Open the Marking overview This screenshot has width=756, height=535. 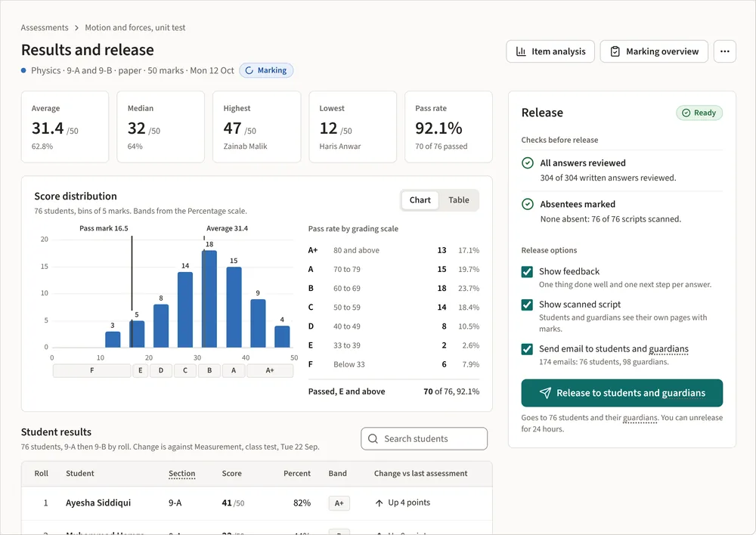[654, 51]
